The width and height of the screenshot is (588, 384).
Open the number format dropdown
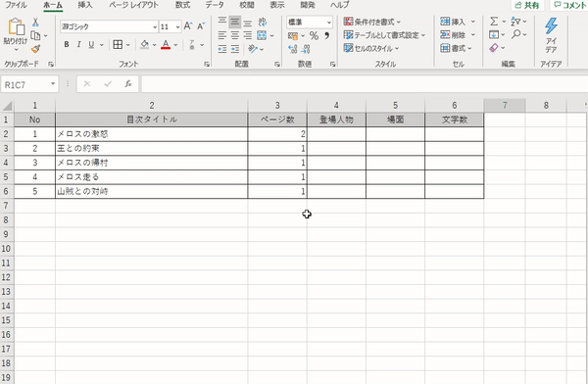click(329, 23)
